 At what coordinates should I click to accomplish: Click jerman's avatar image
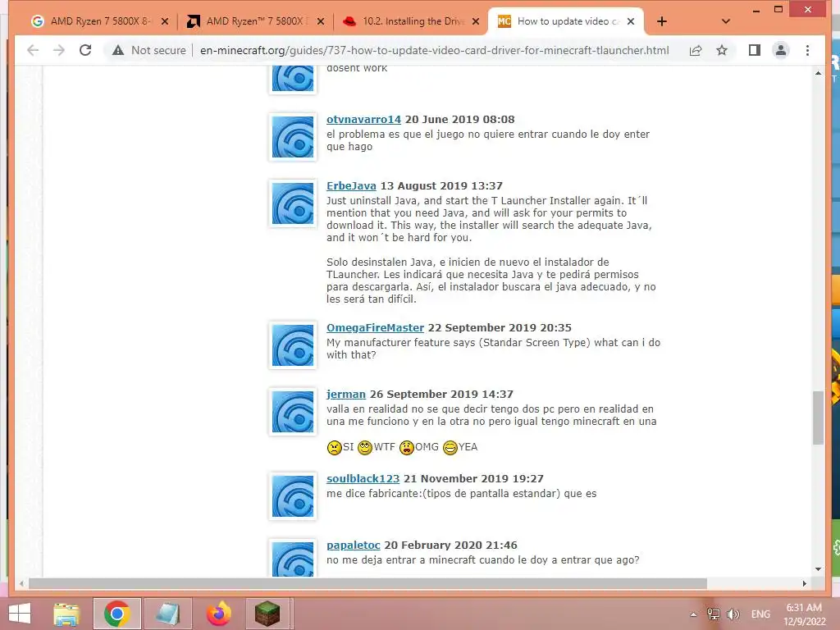tap(293, 412)
